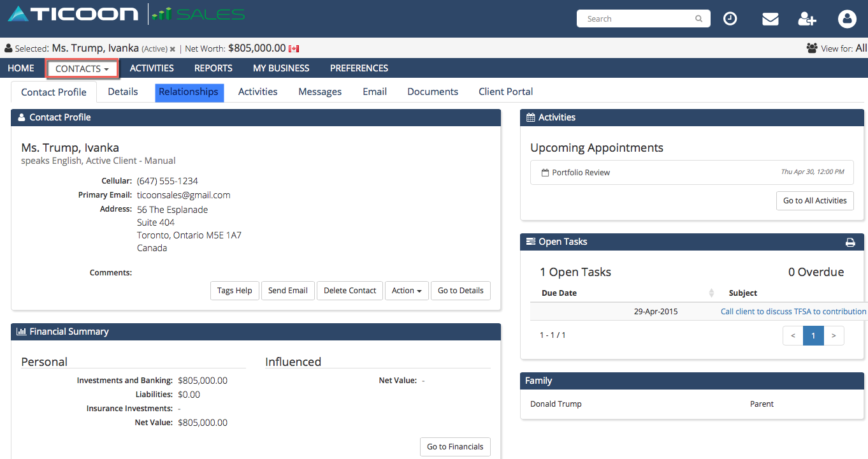The height and width of the screenshot is (459, 868).
Task: Click the 0 Overdue count
Action: tap(816, 272)
